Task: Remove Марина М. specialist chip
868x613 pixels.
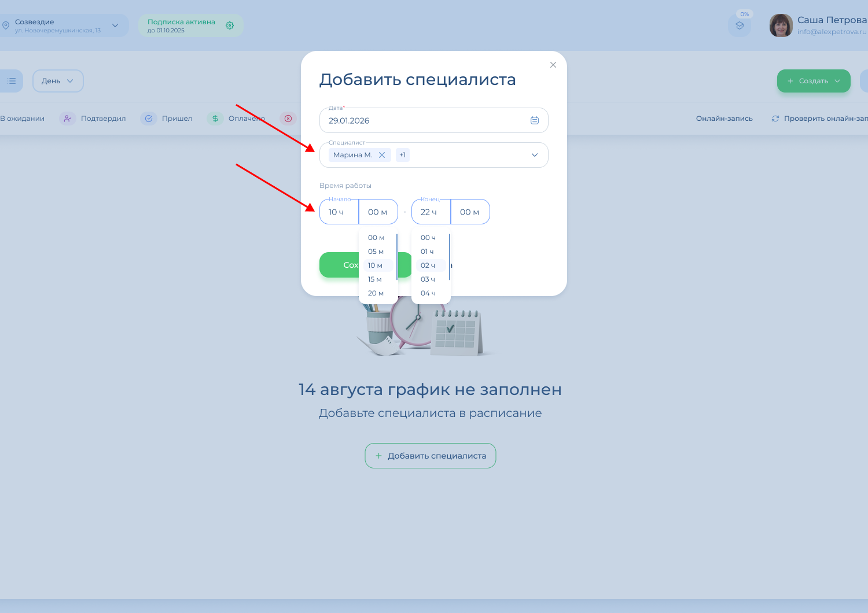Action: (x=382, y=155)
